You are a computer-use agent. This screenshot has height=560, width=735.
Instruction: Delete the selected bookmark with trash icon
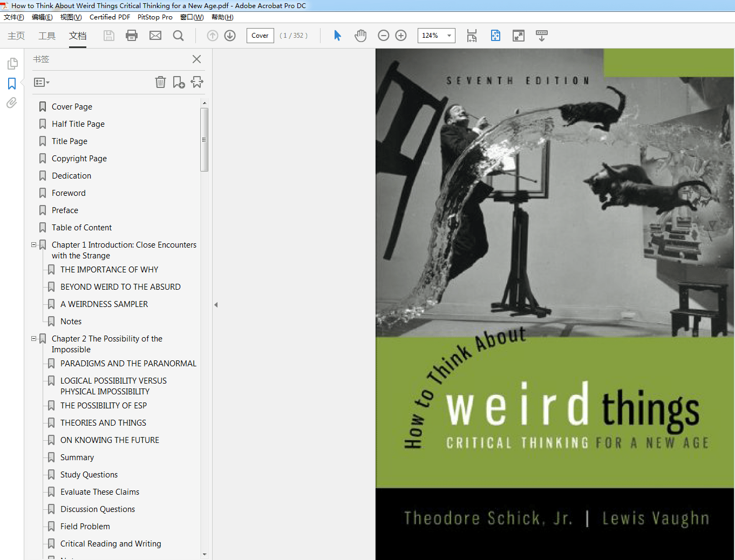pos(160,81)
